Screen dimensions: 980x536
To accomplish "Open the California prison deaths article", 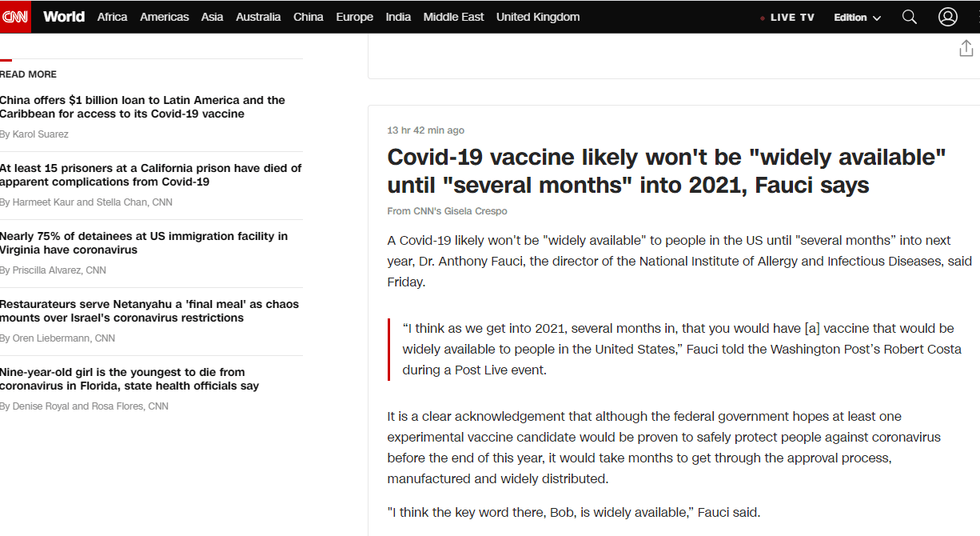I will (150, 175).
